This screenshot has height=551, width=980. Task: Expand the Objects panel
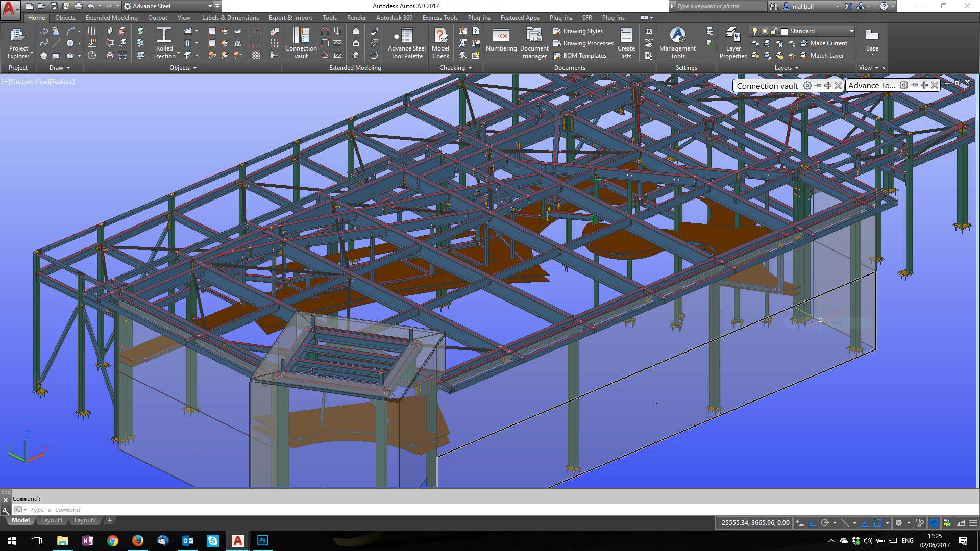click(183, 68)
